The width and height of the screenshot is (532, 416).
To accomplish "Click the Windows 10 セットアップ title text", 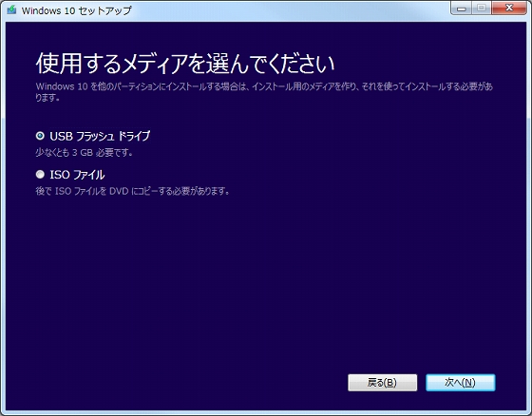I will (x=76, y=10).
